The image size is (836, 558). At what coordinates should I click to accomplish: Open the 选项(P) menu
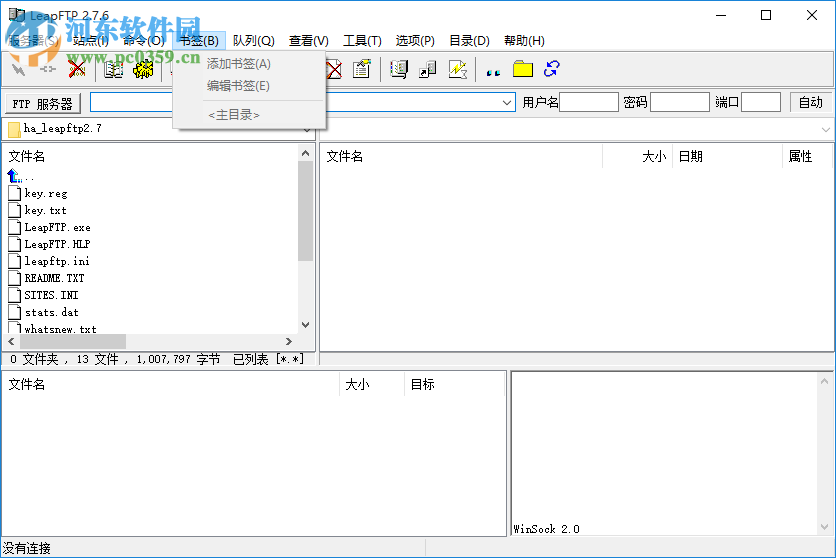click(415, 41)
